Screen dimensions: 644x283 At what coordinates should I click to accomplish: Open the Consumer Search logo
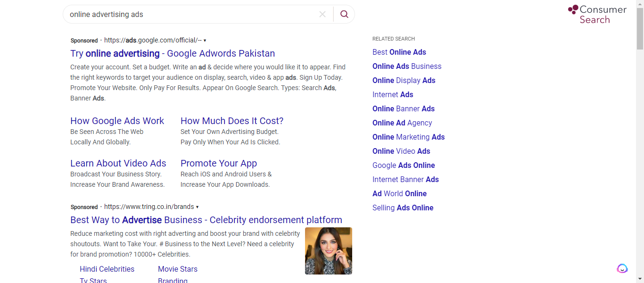597,15
